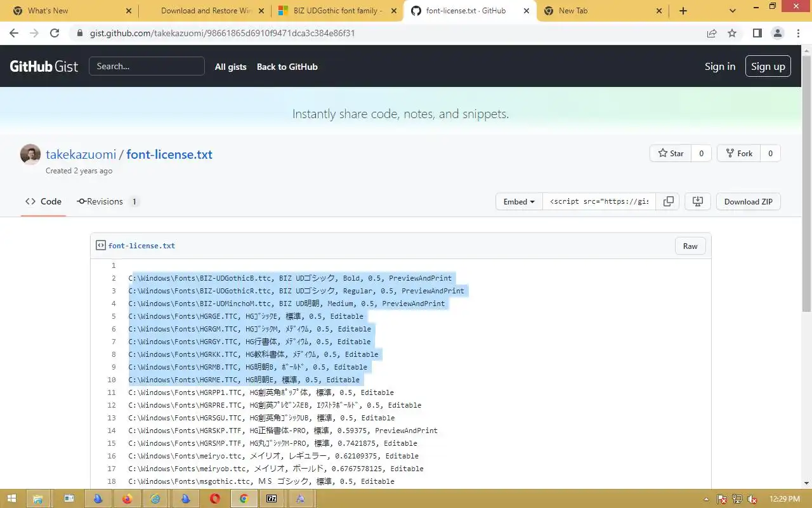
Task: Click the Sign up button
Action: [x=768, y=66]
